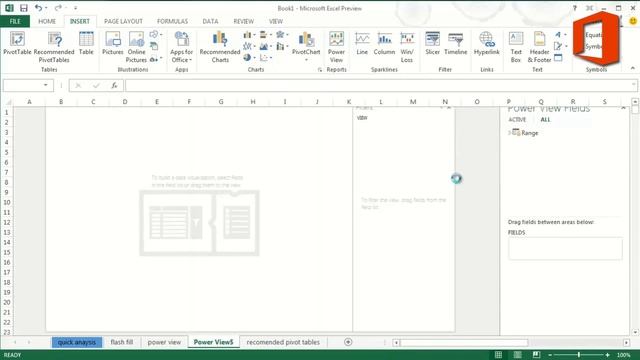Screen dimensions: 640x360
Task: Insert a Win/Loss sparkline
Action: point(407,47)
